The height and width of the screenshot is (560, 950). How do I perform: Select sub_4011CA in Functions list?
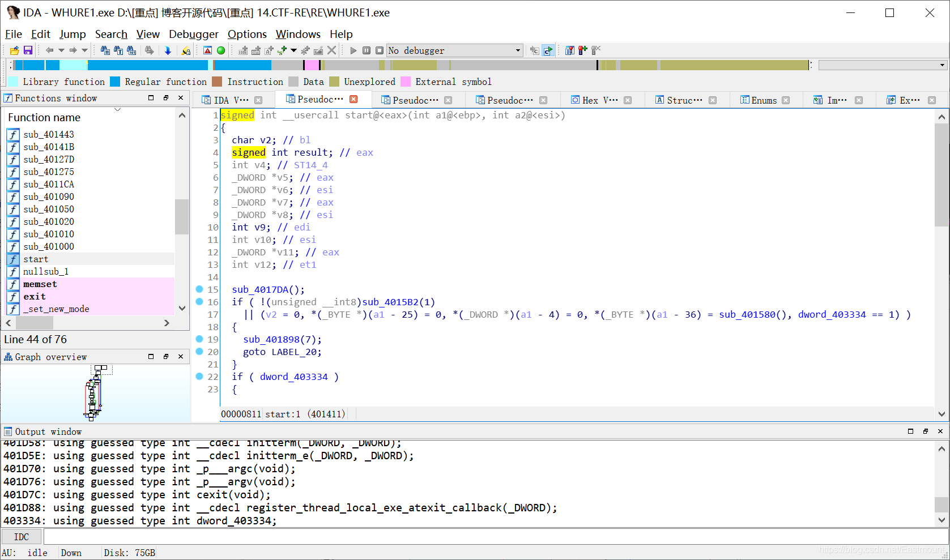(x=91, y=184)
